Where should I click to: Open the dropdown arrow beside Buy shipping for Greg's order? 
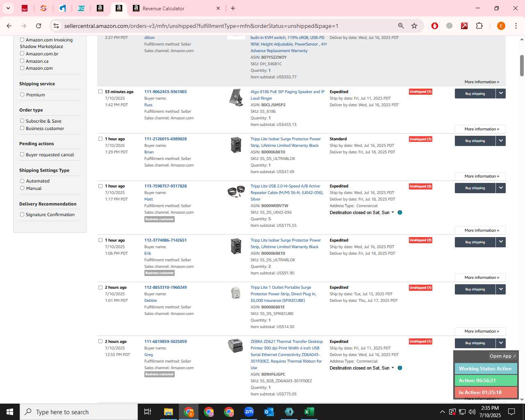click(x=501, y=343)
